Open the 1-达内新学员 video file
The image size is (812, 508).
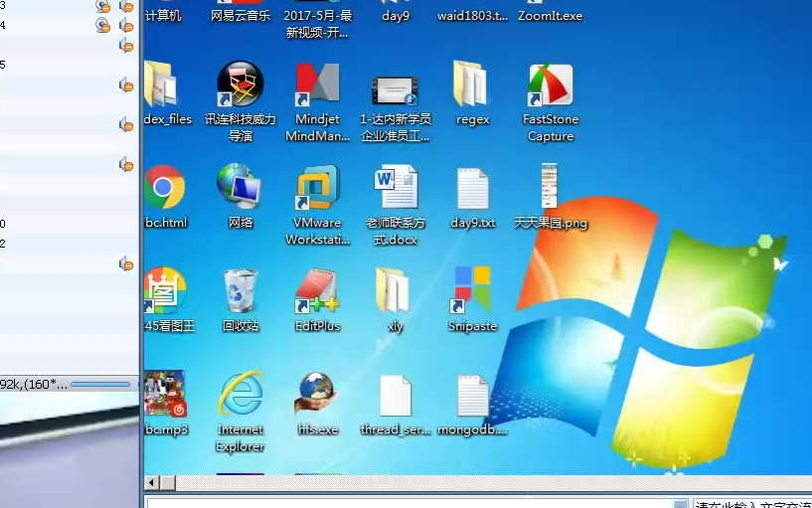396,90
